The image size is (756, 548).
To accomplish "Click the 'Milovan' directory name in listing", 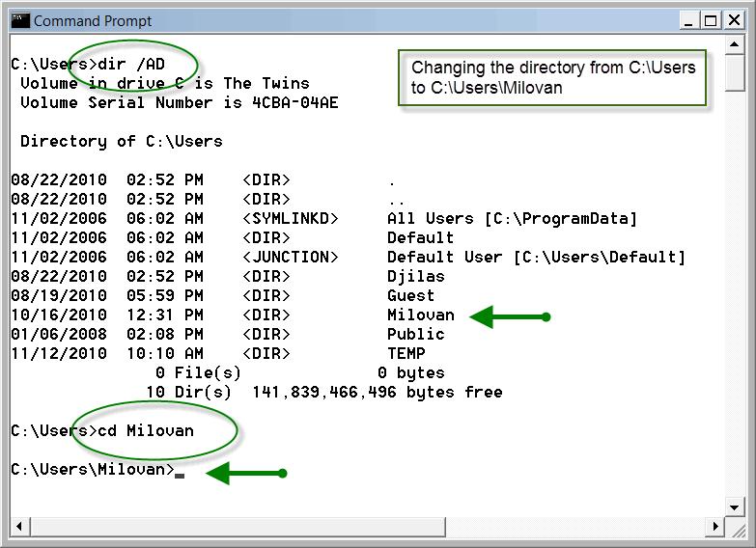I will click(420, 315).
